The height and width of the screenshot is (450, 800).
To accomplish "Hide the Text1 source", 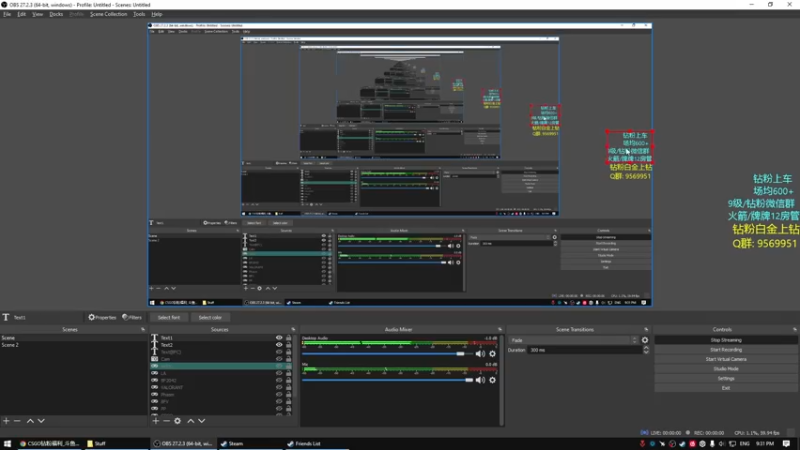I will point(279,338).
